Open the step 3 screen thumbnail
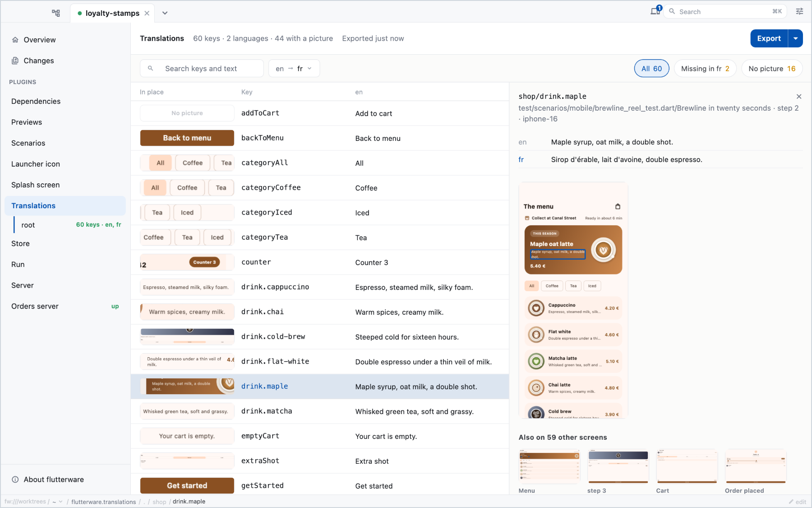Image resolution: width=812 pixels, height=508 pixels. click(x=618, y=466)
